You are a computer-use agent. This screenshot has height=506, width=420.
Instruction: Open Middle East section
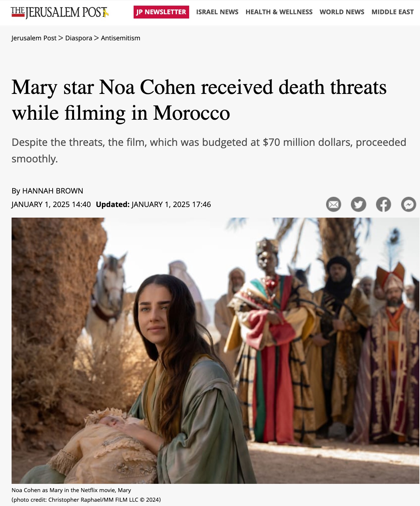point(393,12)
